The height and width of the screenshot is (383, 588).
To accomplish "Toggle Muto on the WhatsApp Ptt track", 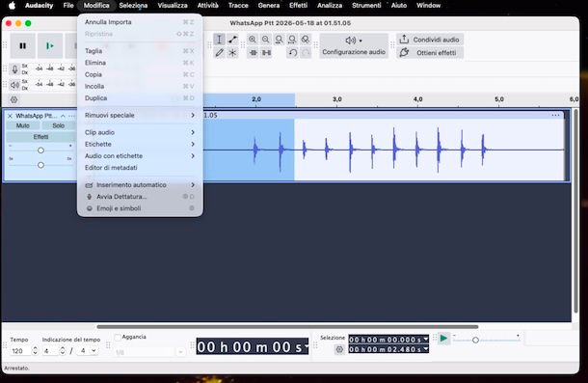I will click(22, 125).
